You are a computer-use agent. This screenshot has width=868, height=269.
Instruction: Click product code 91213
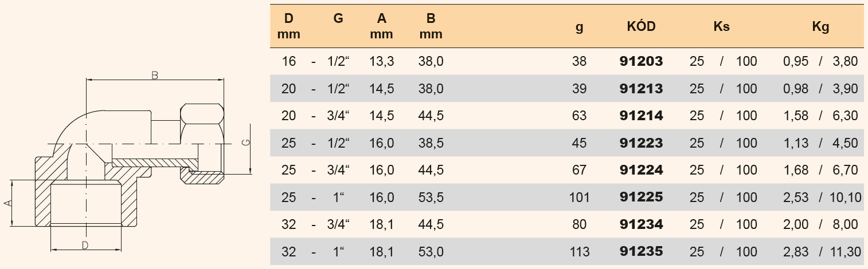[641, 89]
